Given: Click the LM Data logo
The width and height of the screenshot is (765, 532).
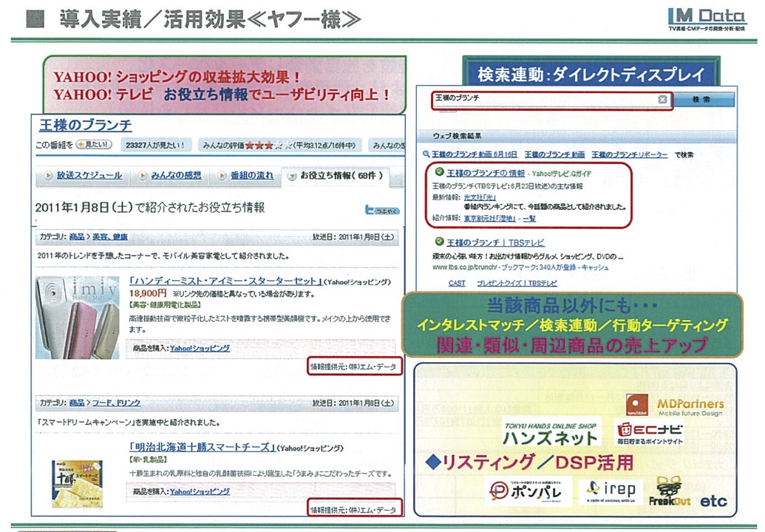Looking at the screenshot, I should [x=707, y=19].
